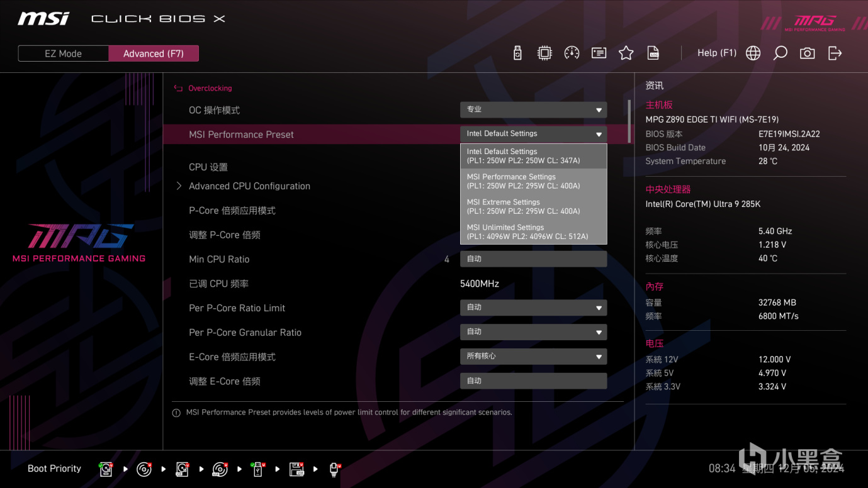Select the CD/DVD boot device icon
Image resolution: width=868 pixels, height=488 pixels.
click(x=144, y=469)
